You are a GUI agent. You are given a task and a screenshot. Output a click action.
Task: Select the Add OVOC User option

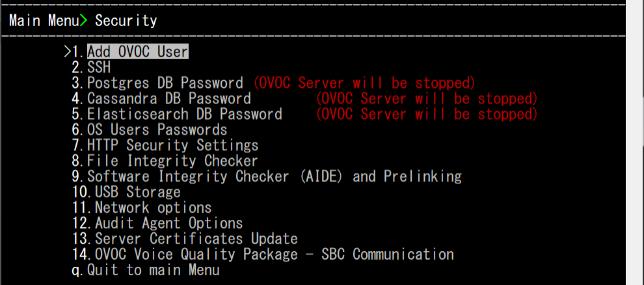pyautogui.click(x=137, y=51)
